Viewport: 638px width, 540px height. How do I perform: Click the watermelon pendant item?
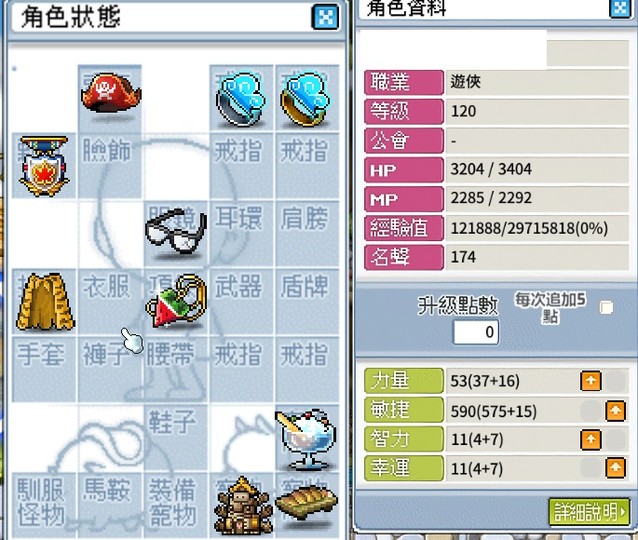coord(176,301)
